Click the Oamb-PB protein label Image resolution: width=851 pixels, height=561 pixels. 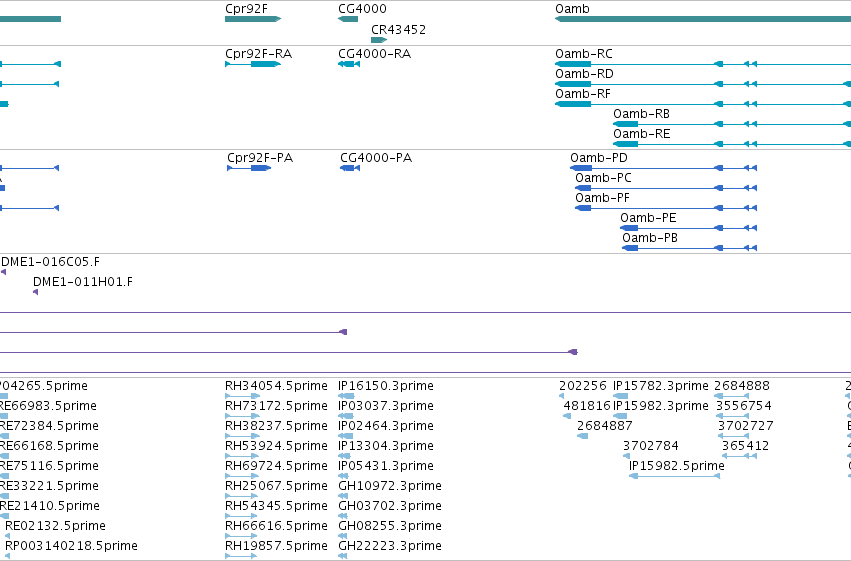pos(650,238)
